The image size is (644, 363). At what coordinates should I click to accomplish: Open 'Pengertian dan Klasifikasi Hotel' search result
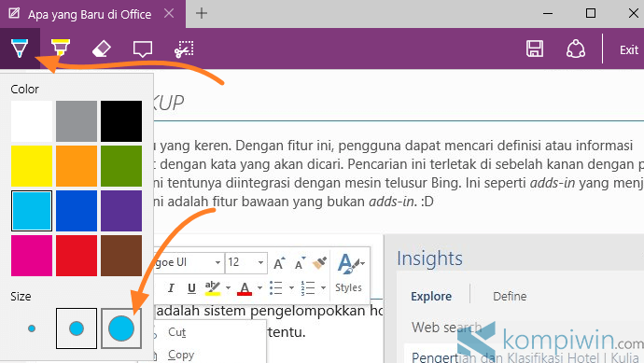[525, 356]
